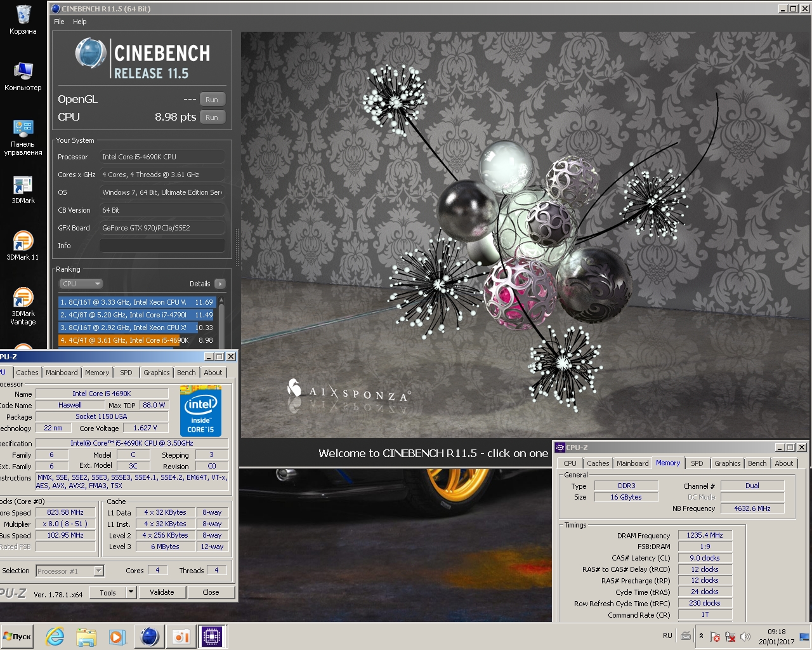This screenshot has height=650, width=812.
Task: Switch to Bench tab in left CPU-Z
Action: click(187, 373)
